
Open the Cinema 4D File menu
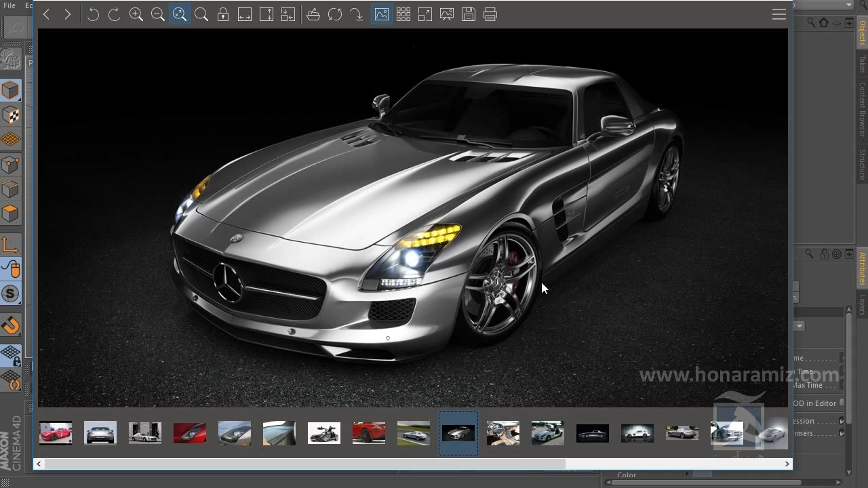coord(9,5)
